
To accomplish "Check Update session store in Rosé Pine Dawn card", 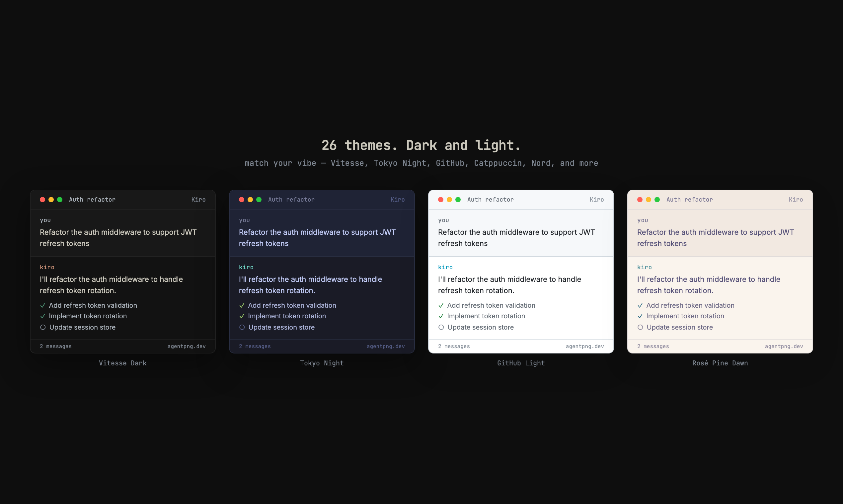I will click(640, 327).
